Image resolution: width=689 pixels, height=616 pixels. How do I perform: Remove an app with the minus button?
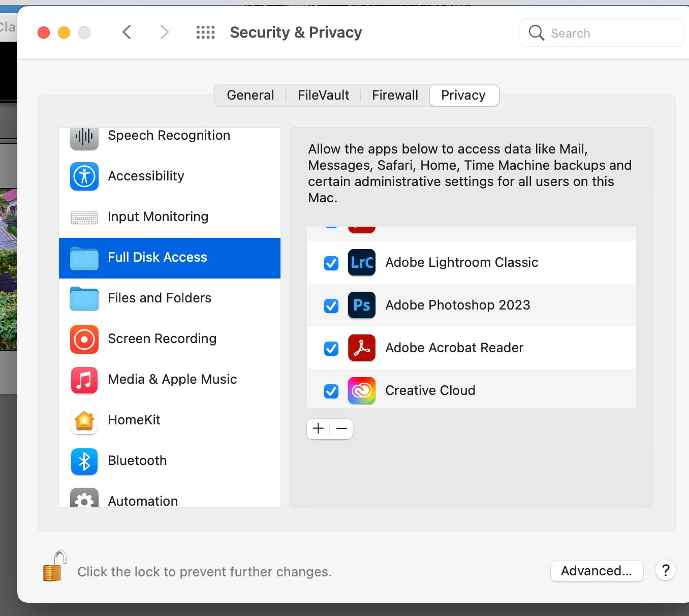(x=342, y=428)
